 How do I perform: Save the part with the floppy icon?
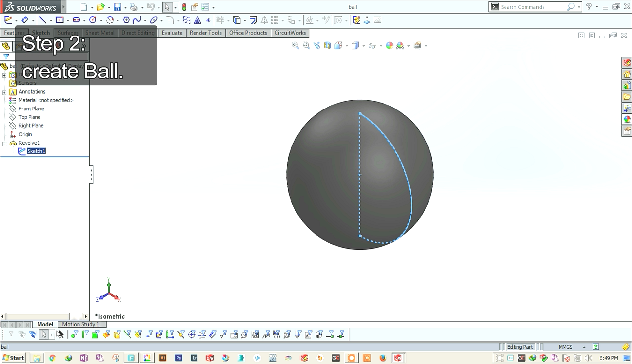[x=117, y=7]
